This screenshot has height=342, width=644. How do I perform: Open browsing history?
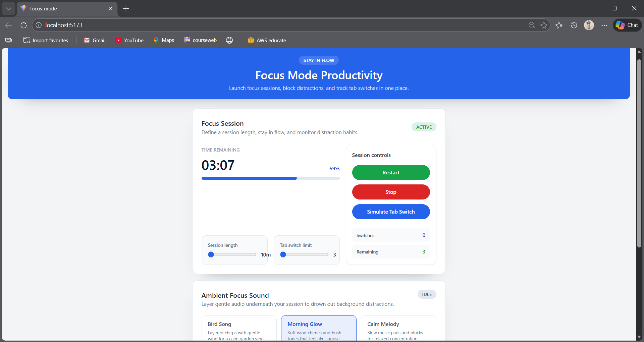coord(574,25)
